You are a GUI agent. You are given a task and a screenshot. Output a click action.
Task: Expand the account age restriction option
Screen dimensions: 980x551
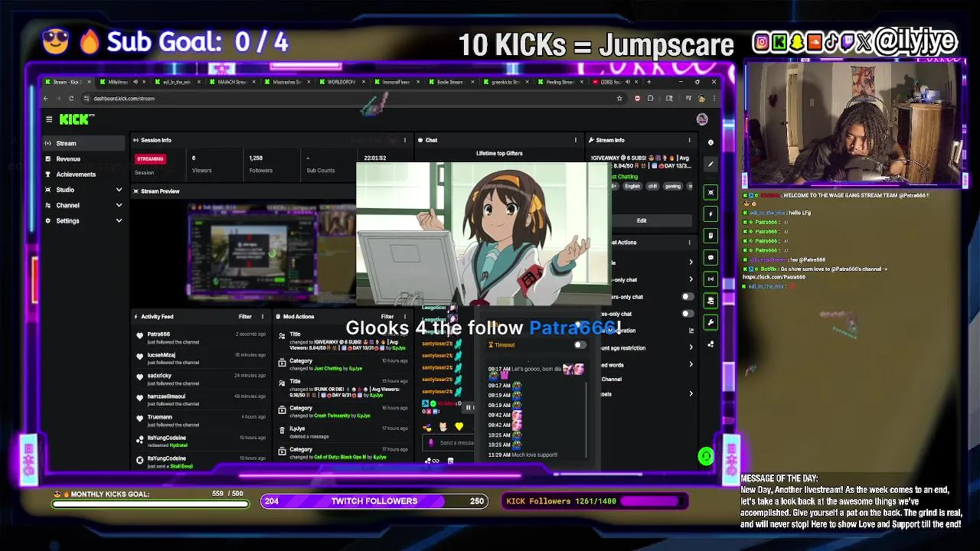point(691,347)
